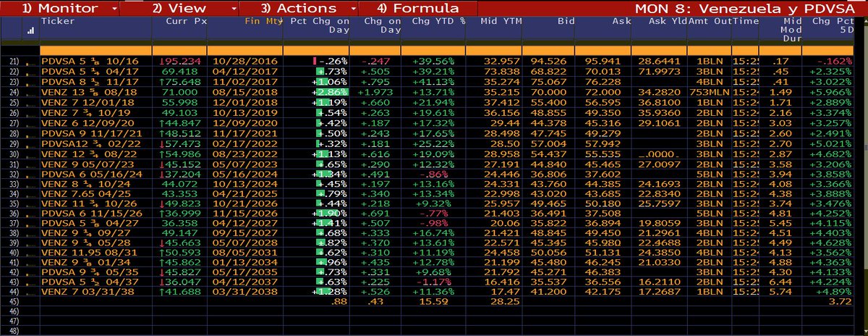Open the 2) View menu
This screenshot has width=868, height=336.
pyautogui.click(x=179, y=9)
